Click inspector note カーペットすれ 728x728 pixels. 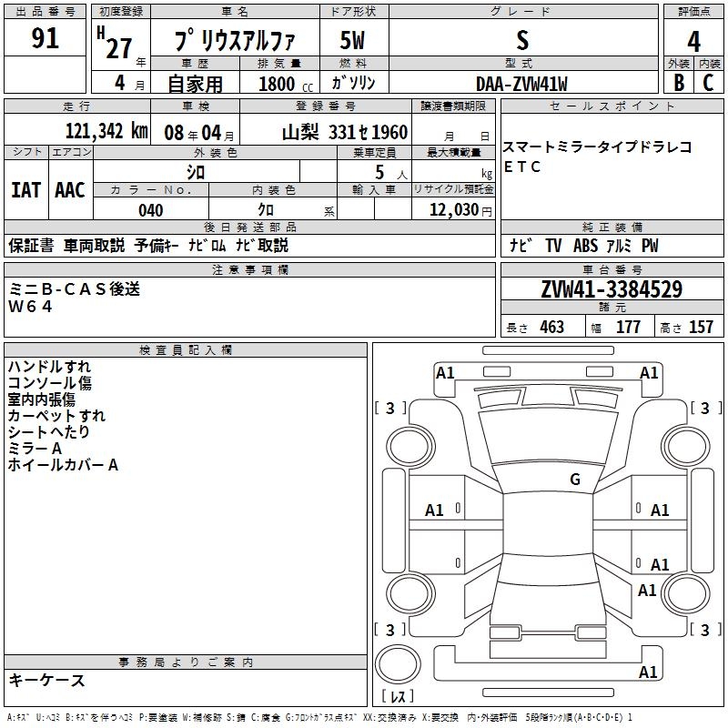click(56, 416)
